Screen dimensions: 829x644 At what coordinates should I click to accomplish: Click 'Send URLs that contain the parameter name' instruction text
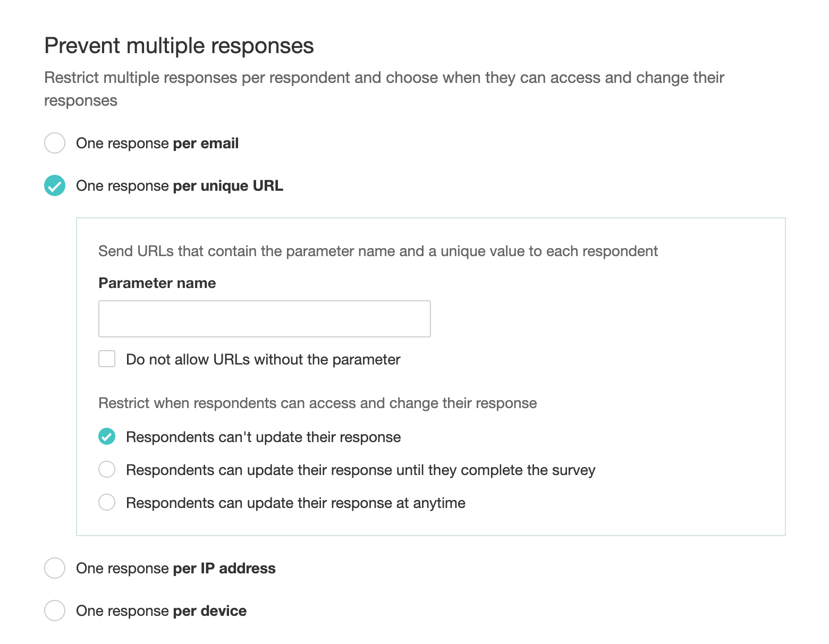tap(378, 251)
